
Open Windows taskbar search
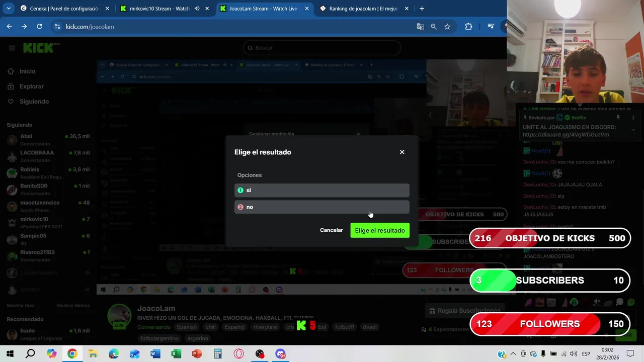[x=30, y=354]
